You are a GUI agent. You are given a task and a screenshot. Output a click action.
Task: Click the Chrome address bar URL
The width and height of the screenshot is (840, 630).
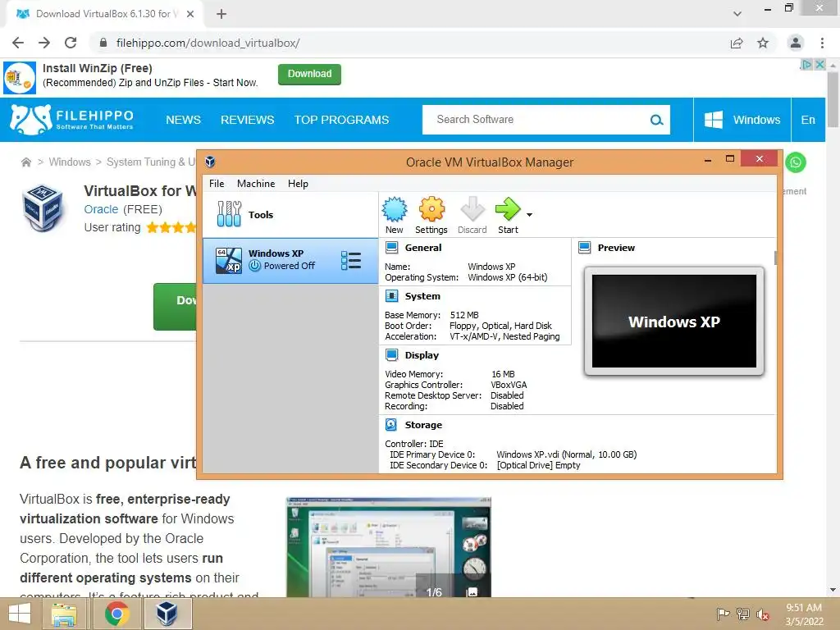click(208, 43)
